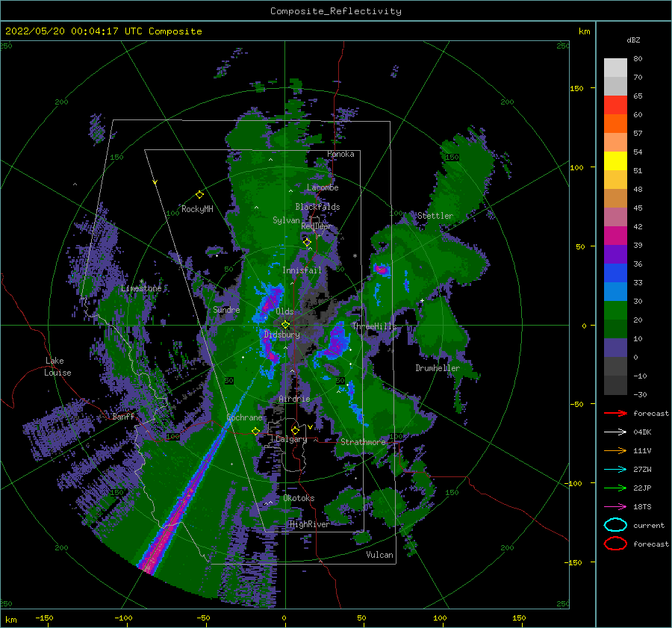Screen dimensions: 672x628
Task: Select the ThreeHills label
Action: (x=374, y=326)
